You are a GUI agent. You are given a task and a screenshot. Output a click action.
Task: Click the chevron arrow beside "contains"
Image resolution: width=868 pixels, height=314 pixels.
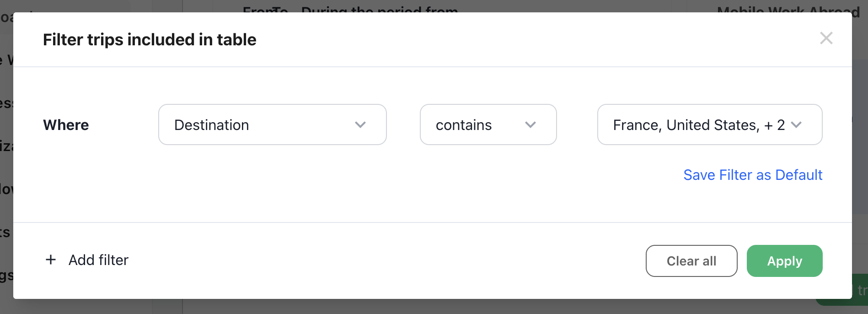[530, 125]
